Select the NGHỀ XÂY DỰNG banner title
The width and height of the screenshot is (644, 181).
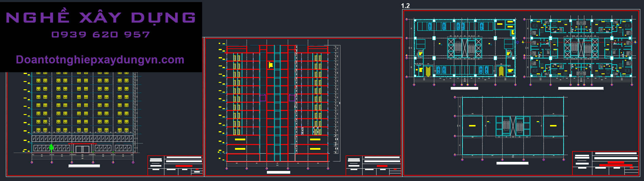tap(101, 18)
